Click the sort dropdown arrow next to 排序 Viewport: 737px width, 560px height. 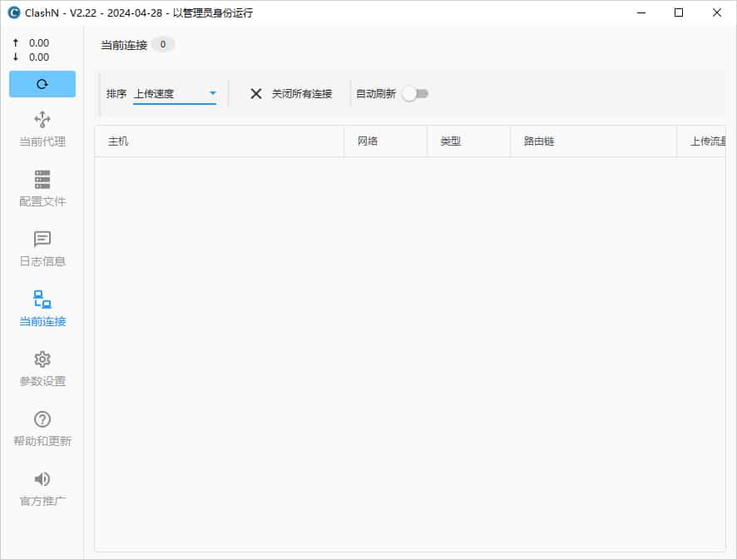(212, 93)
